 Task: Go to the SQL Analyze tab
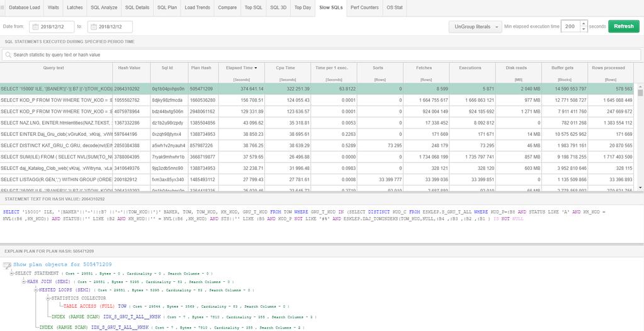104,8
